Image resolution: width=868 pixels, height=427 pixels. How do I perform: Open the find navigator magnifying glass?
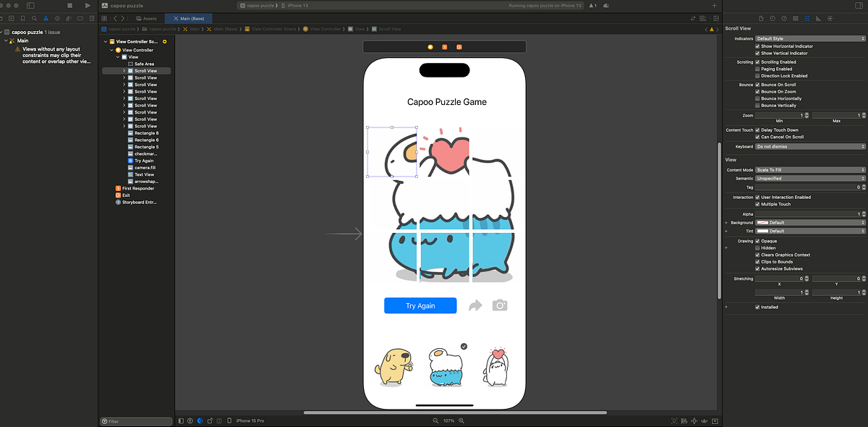34,18
